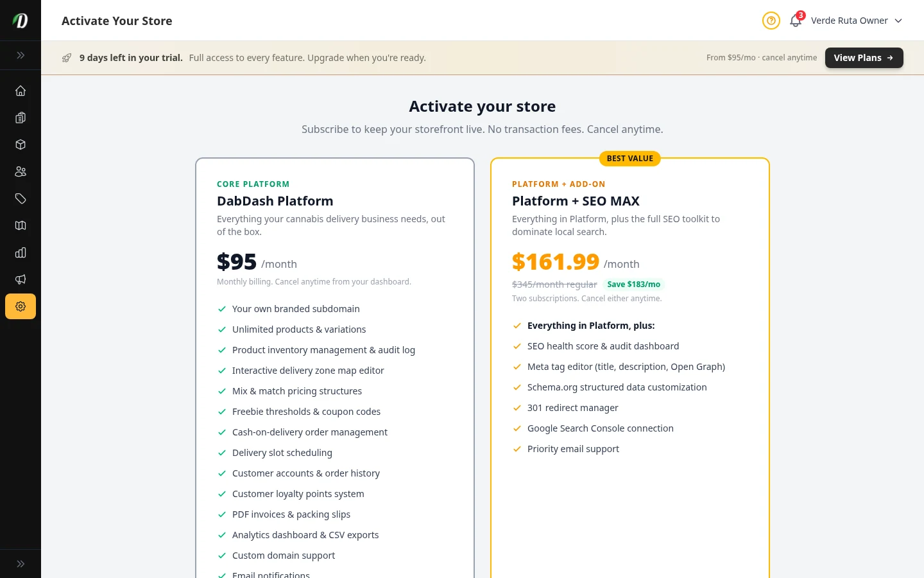This screenshot has width=924, height=578.
Task: Open the Orders clipboard icon
Action: click(x=20, y=118)
